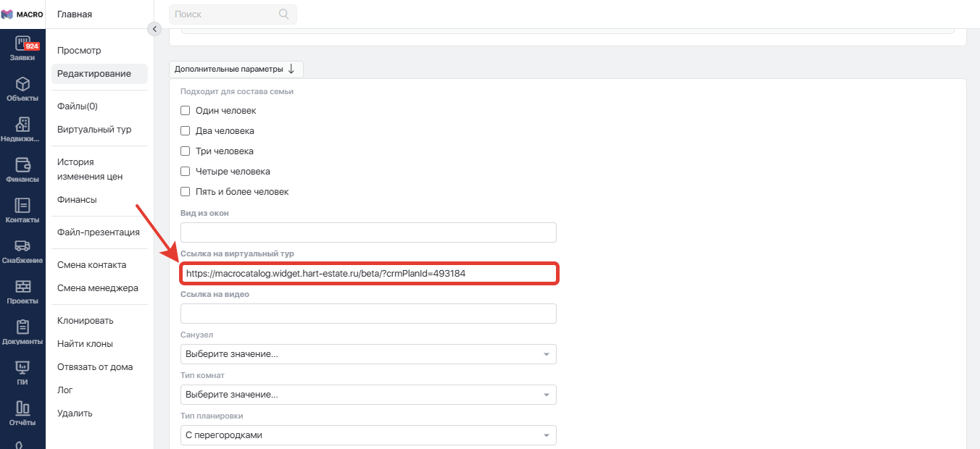This screenshot has width=980, height=449.
Task: Open the Финансы wallet icon
Action: point(22,165)
